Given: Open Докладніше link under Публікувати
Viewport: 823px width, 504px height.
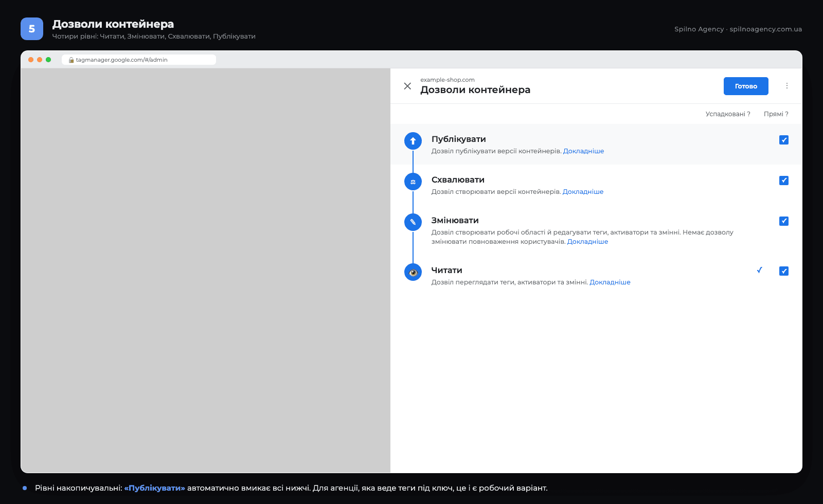Looking at the screenshot, I should tap(583, 151).
